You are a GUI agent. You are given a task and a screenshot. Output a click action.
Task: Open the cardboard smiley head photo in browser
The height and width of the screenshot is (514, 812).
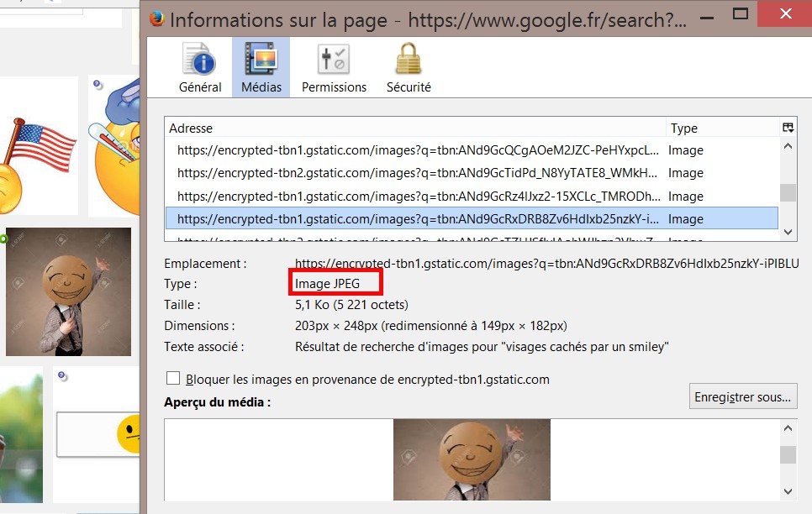click(68, 291)
